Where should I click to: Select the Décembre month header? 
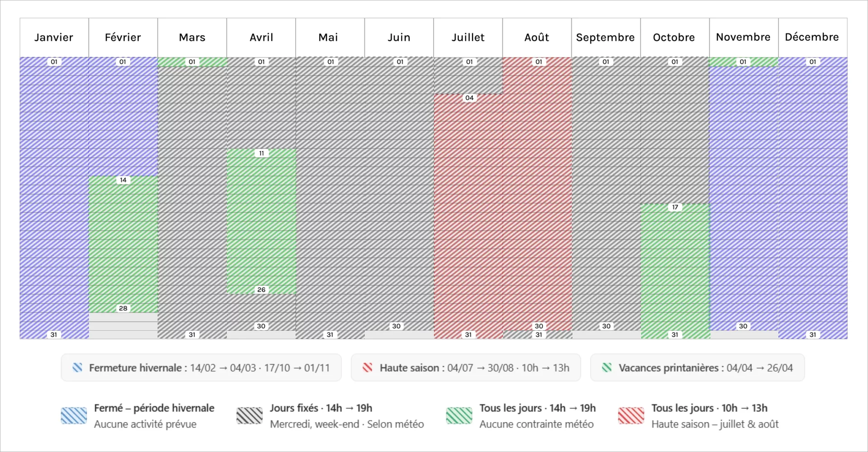pos(812,38)
